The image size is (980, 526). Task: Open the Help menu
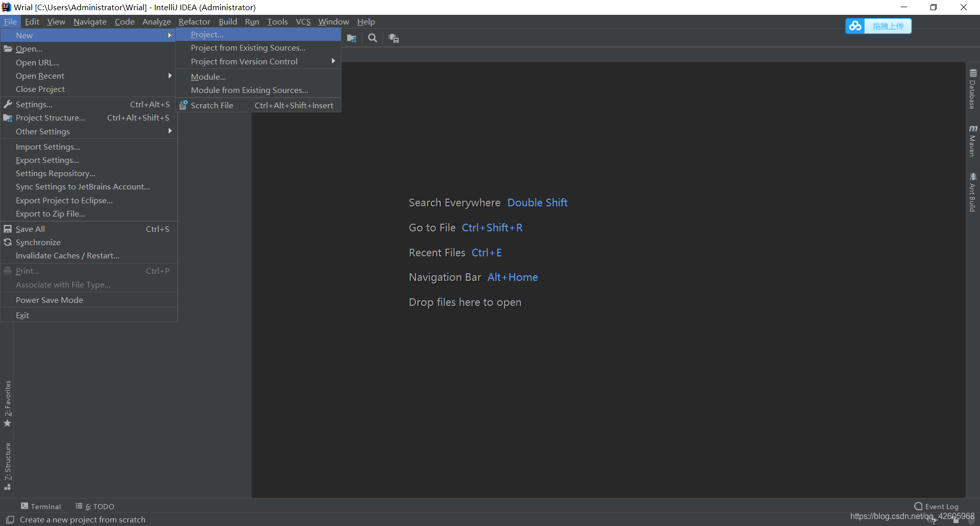click(x=366, y=21)
